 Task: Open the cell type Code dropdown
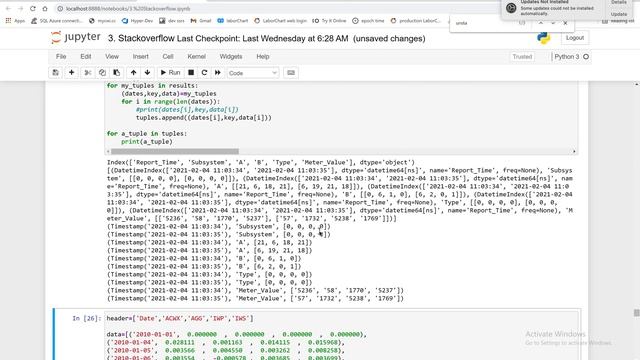coord(253,73)
